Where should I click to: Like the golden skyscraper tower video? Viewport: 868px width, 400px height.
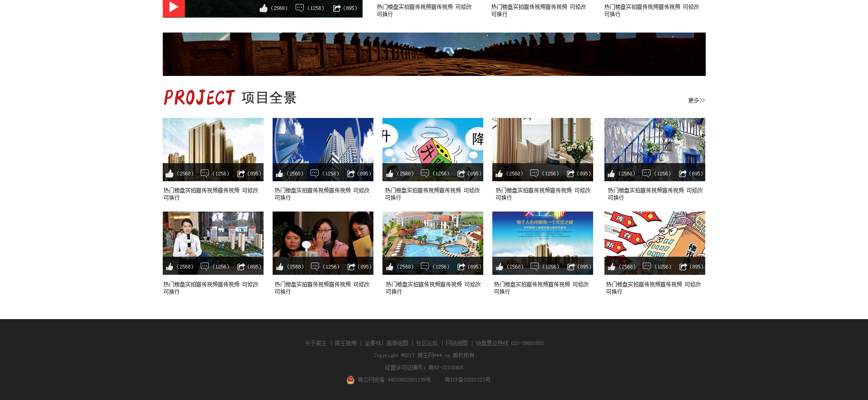click(170, 174)
